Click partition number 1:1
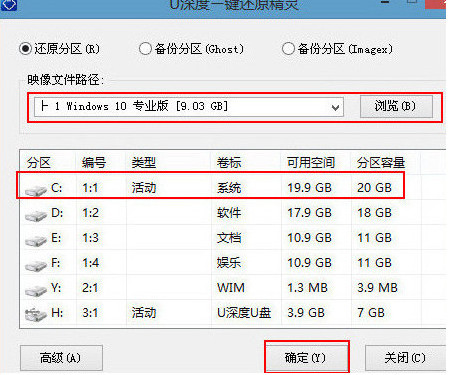 coord(90,188)
